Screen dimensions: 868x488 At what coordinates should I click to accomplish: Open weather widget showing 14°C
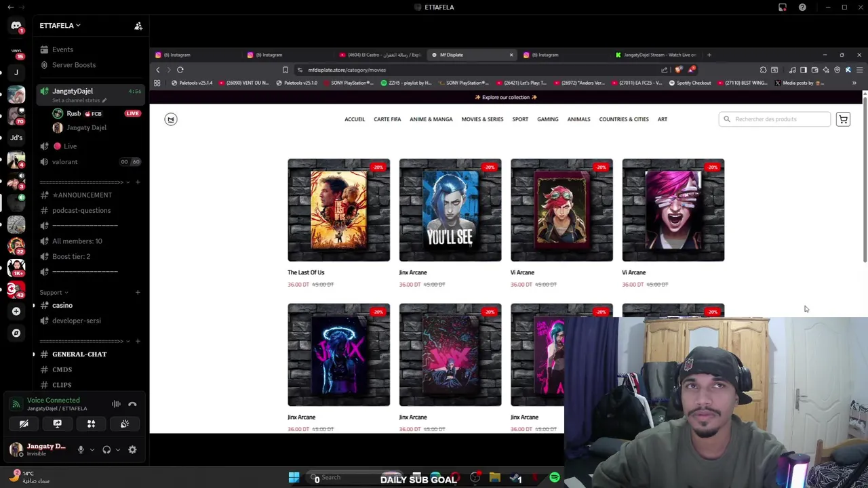pyautogui.click(x=31, y=476)
